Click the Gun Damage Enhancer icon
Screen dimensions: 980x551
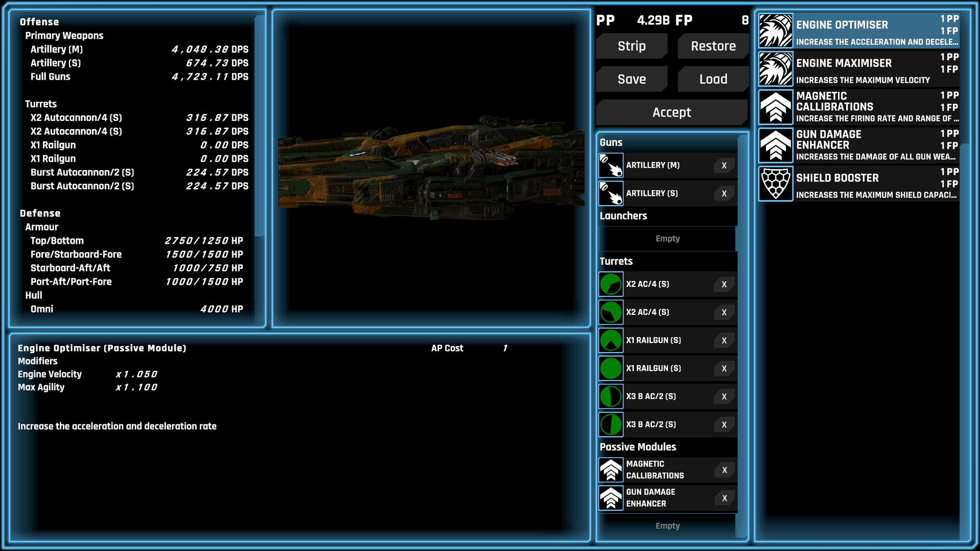tap(775, 145)
